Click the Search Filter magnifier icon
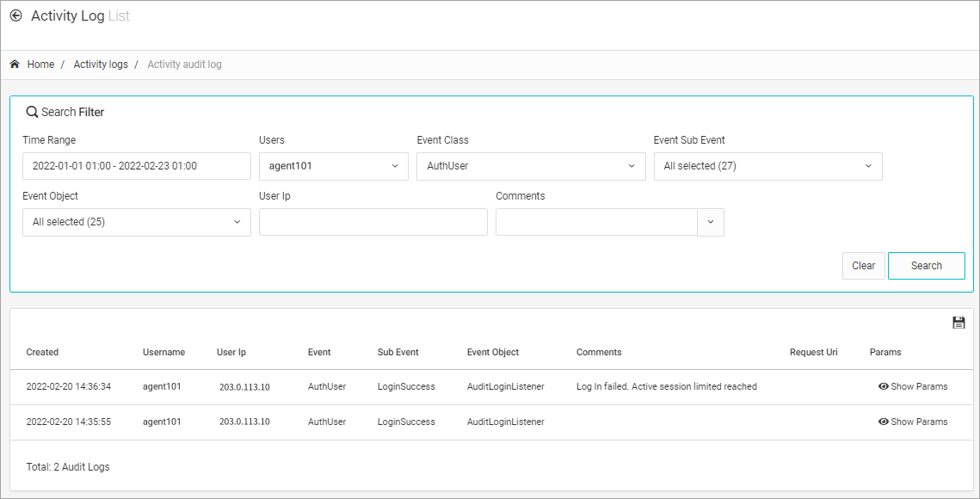The height and width of the screenshot is (499, 980). click(32, 113)
